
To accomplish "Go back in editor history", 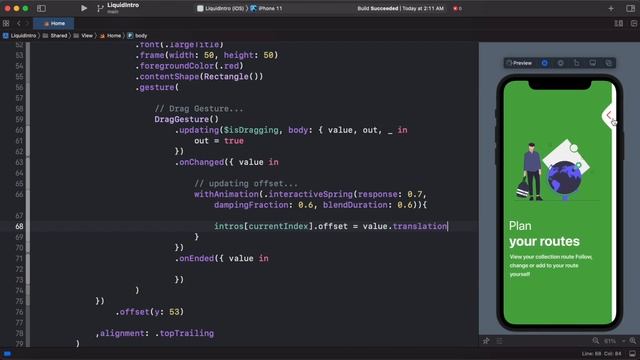I will (x=18, y=24).
